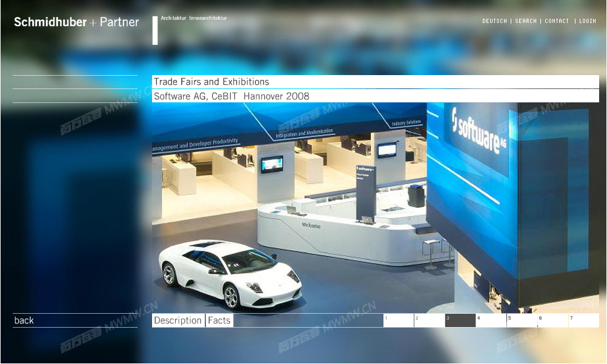Show slide number 1

point(399,320)
